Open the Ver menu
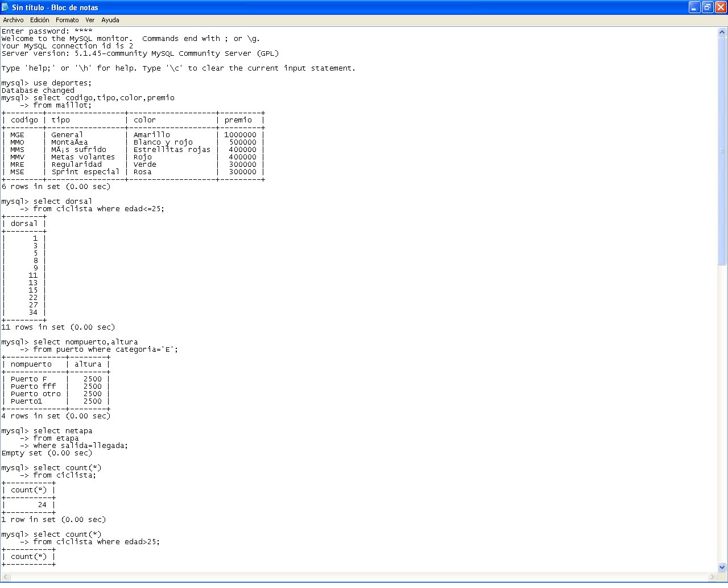Viewport: 728px width, 588px height. [x=90, y=20]
